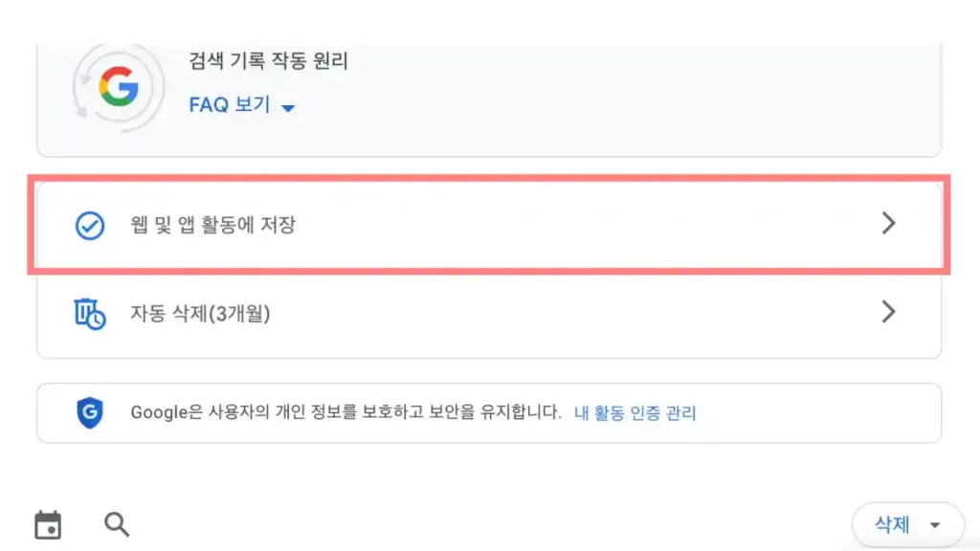Click the 검색 기록 작동 원리 heading

[x=266, y=60]
